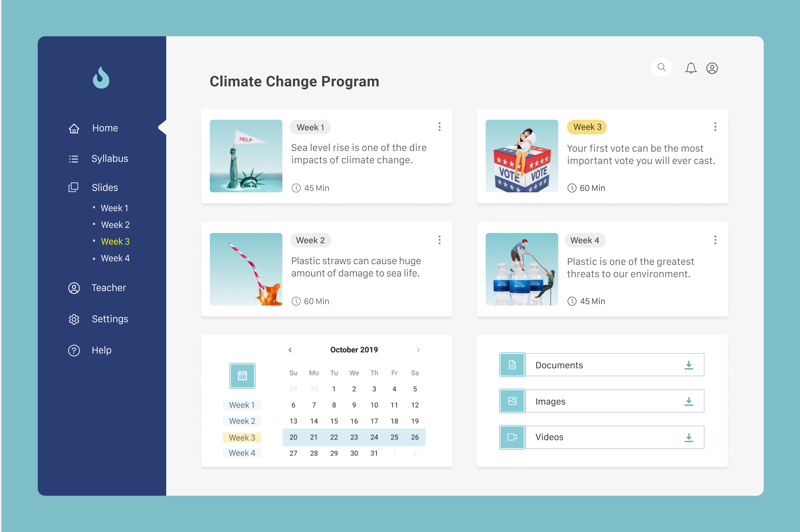Screen dimensions: 800x532
Task: Select the Week 2 calendar label
Action: click(x=242, y=421)
